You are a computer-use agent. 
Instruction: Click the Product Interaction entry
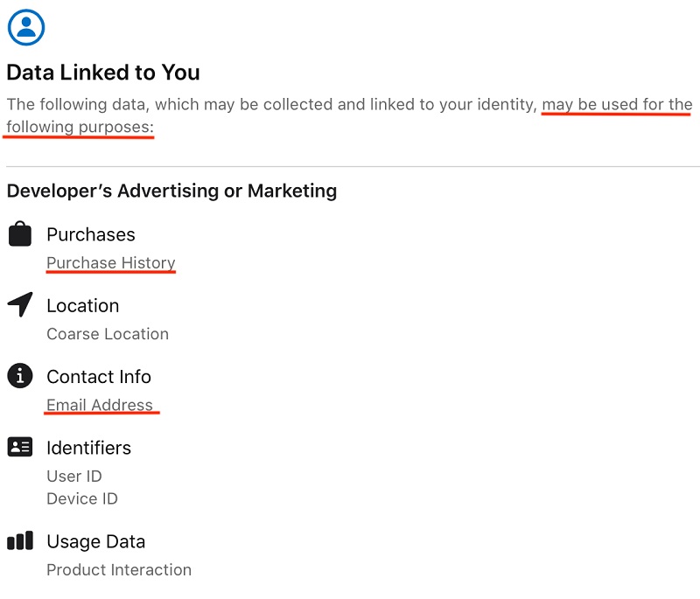click(119, 569)
